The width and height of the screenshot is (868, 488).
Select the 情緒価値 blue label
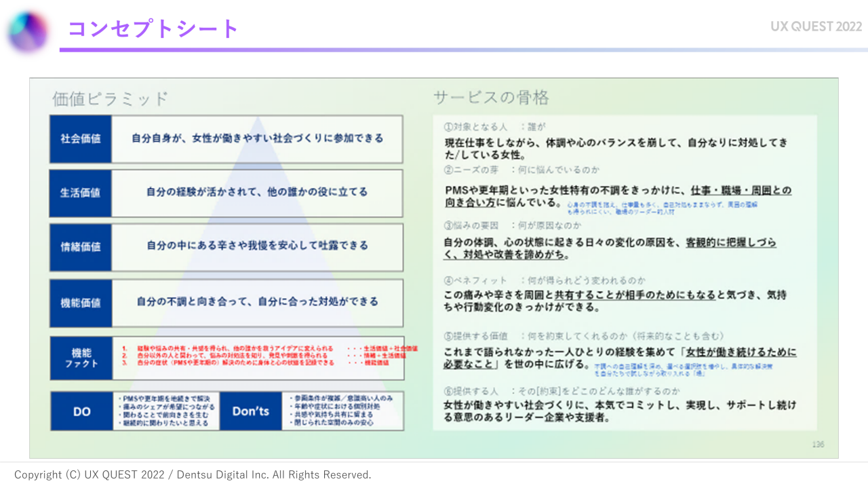click(81, 247)
